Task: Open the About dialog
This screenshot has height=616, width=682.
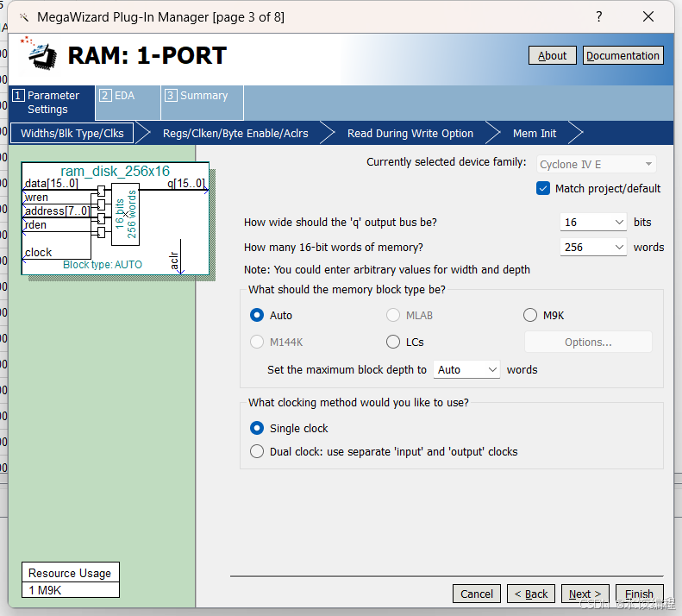Action: click(x=553, y=56)
